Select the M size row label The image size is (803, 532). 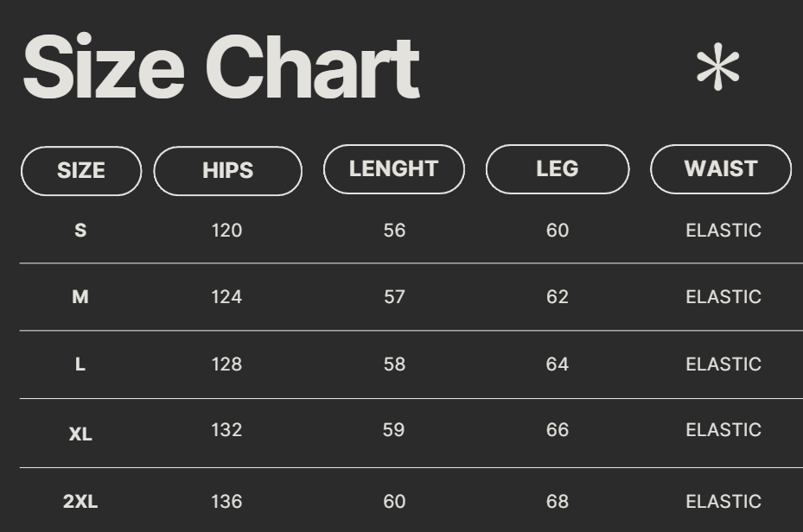(x=80, y=297)
